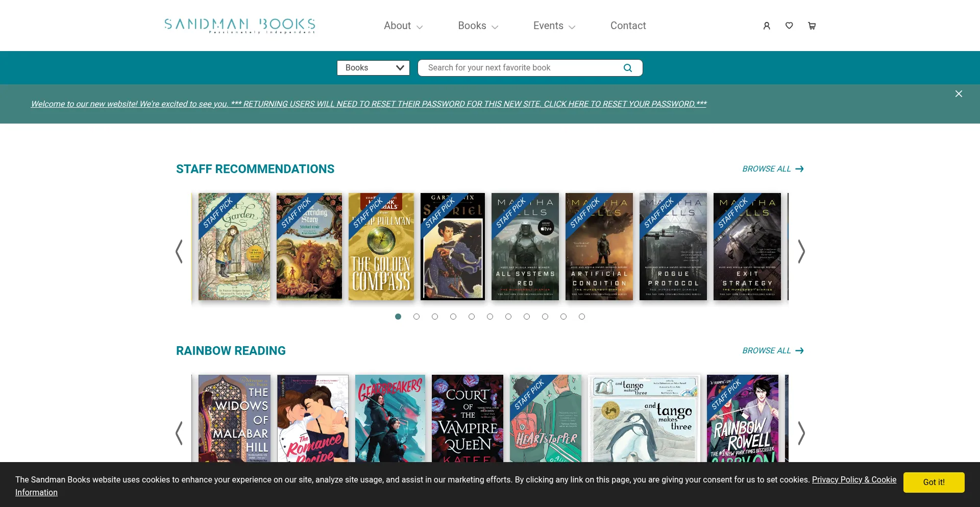This screenshot has width=980, height=507.
Task: Open the wishlist heart icon
Action: pos(789,26)
